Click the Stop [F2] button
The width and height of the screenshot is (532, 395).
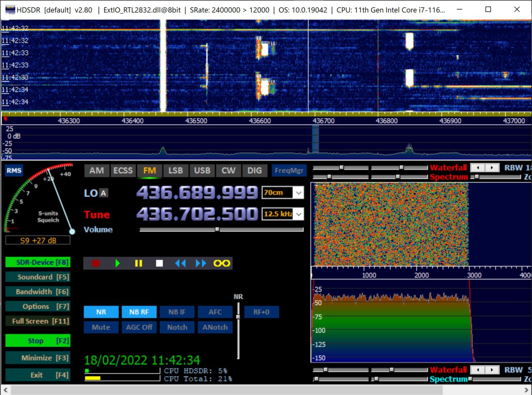(37, 341)
